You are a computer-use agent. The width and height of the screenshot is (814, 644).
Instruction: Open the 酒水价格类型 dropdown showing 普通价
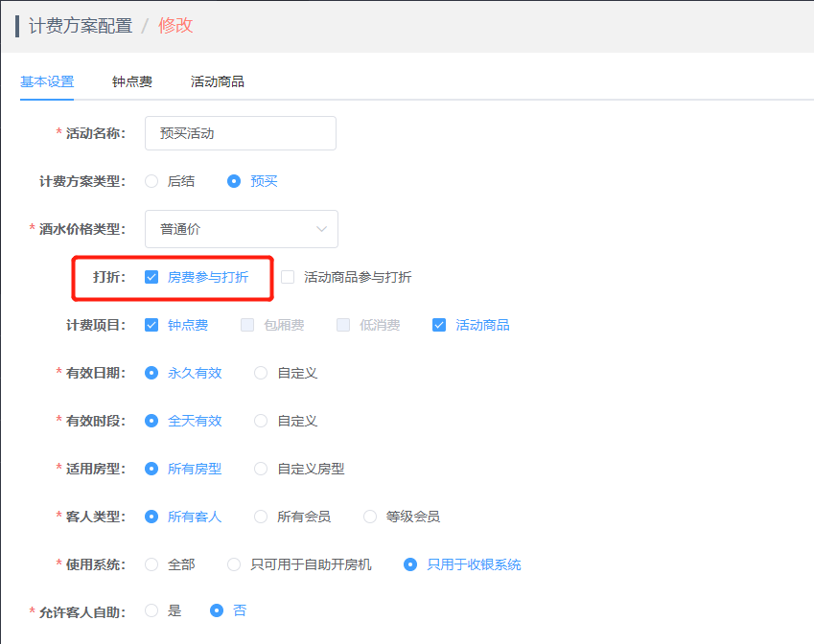coord(242,229)
